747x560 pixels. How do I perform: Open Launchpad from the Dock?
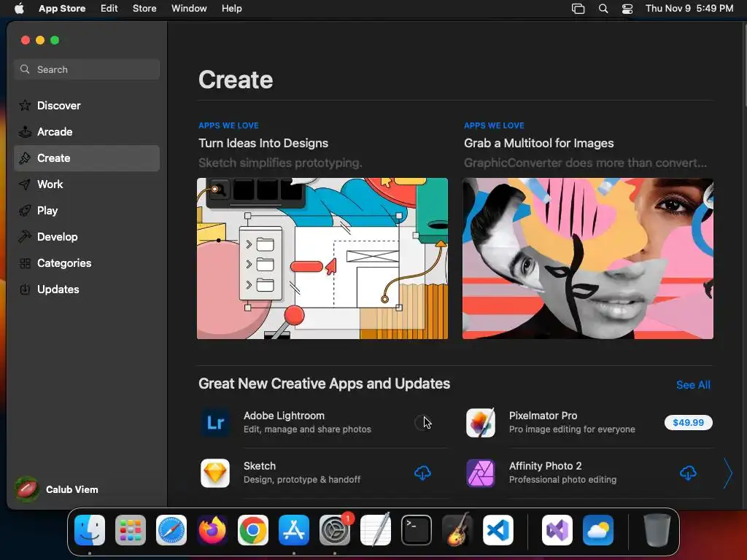pos(131,530)
